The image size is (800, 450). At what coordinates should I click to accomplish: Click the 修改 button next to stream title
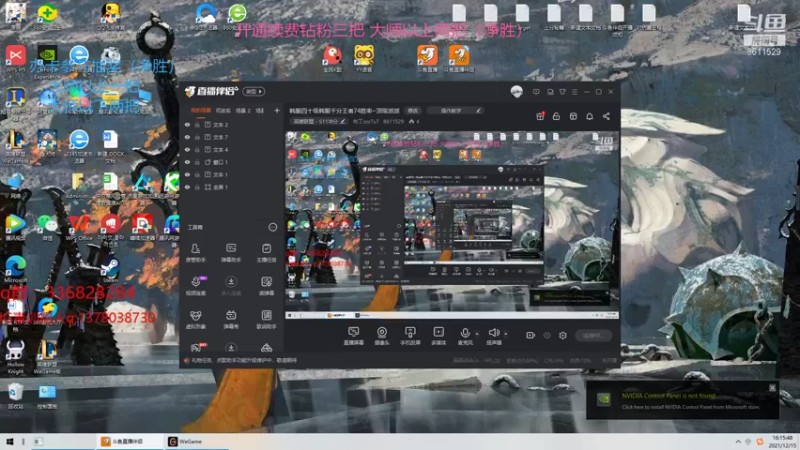pos(412,110)
